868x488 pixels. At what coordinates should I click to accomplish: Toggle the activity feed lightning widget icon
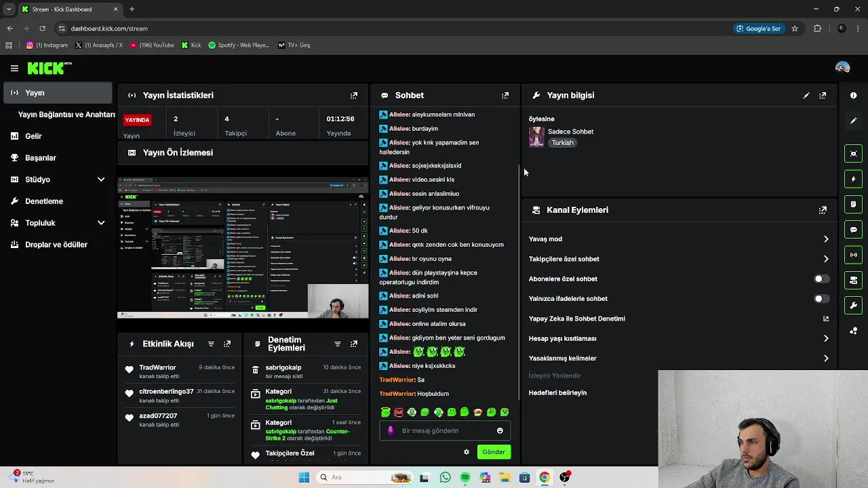(854, 179)
